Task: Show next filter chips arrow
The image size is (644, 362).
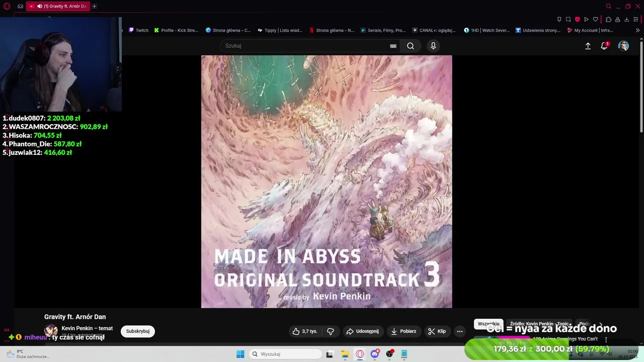Action: [601, 324]
